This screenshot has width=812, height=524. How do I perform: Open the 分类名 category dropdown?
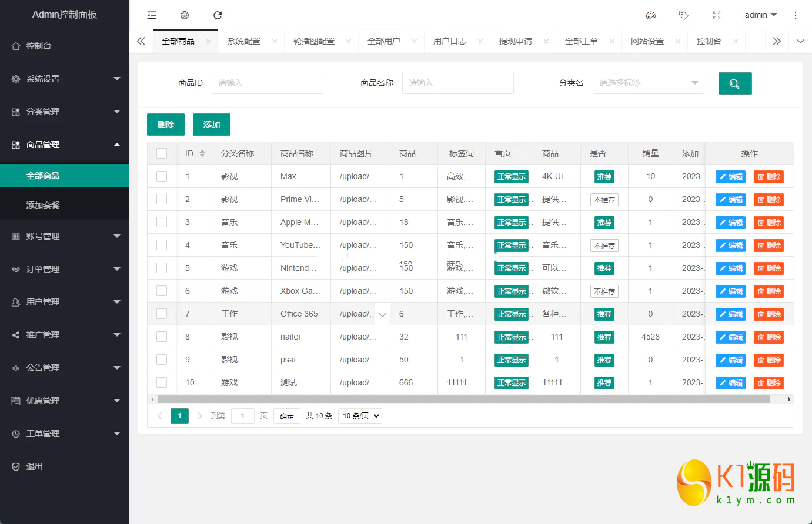(648, 83)
